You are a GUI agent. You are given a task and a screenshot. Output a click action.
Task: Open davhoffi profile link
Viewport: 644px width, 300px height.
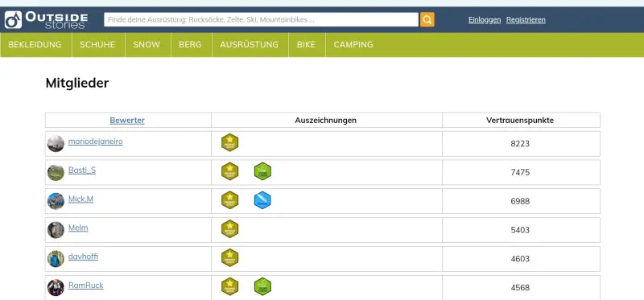83,257
